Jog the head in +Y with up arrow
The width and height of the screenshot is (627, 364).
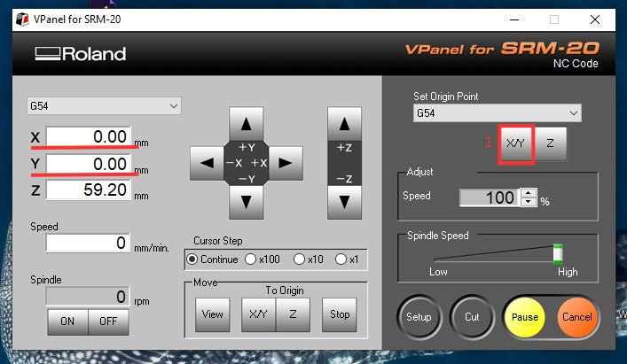tap(246, 123)
